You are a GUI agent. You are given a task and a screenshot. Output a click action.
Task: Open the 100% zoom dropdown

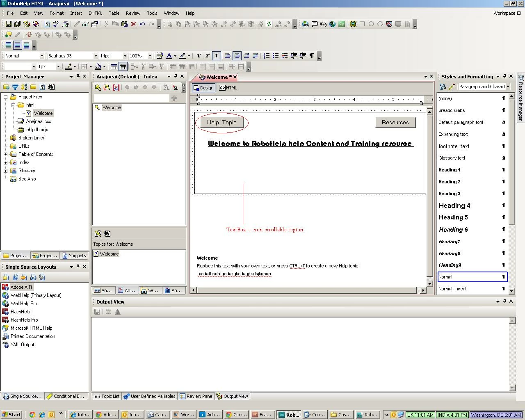[x=150, y=56]
